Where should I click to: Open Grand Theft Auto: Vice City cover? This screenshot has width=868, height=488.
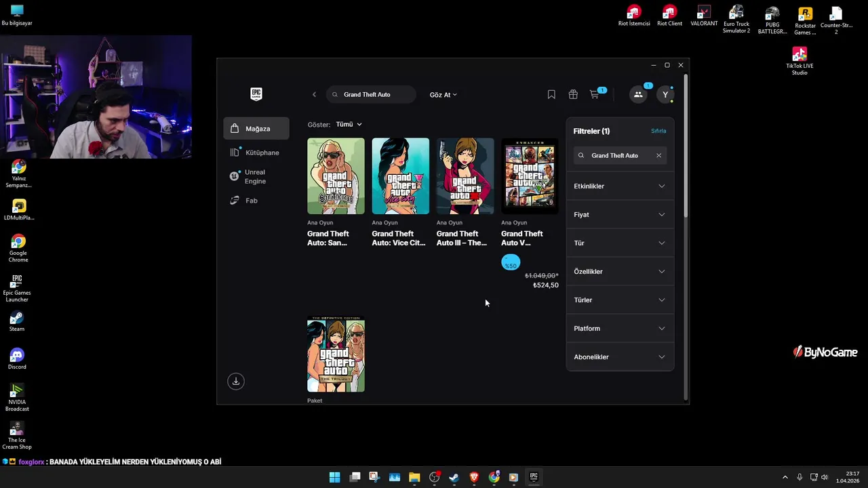pos(400,176)
